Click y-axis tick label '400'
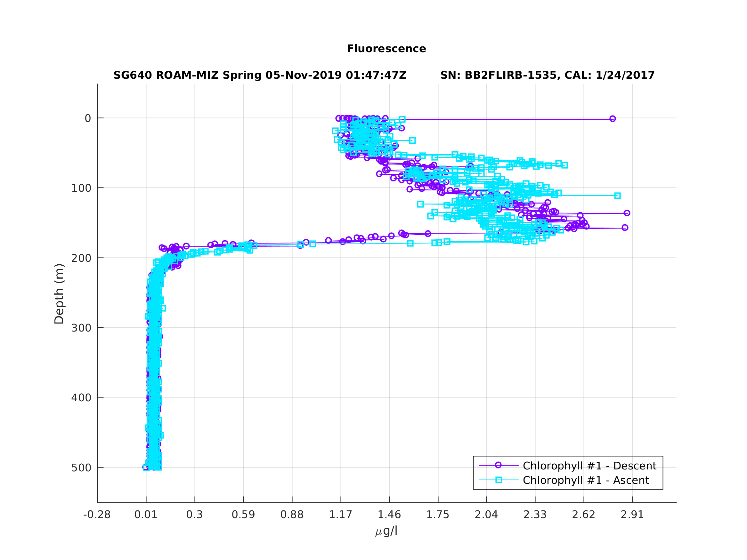 [x=81, y=398]
